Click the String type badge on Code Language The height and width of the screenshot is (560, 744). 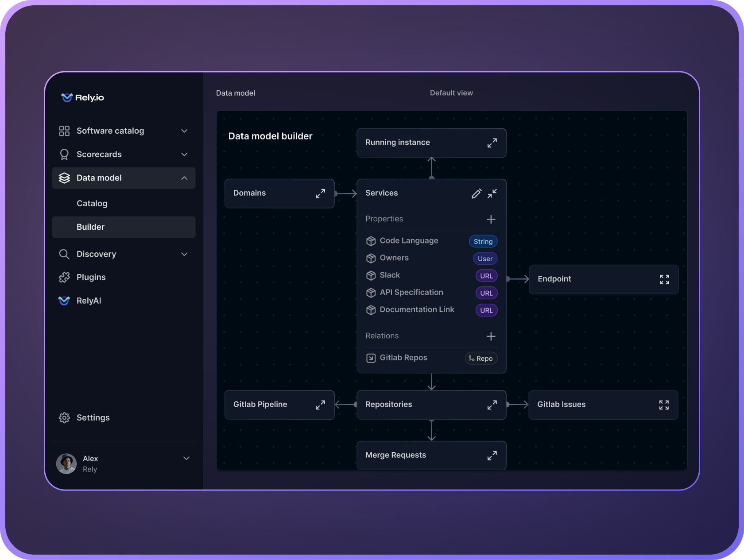click(x=483, y=241)
